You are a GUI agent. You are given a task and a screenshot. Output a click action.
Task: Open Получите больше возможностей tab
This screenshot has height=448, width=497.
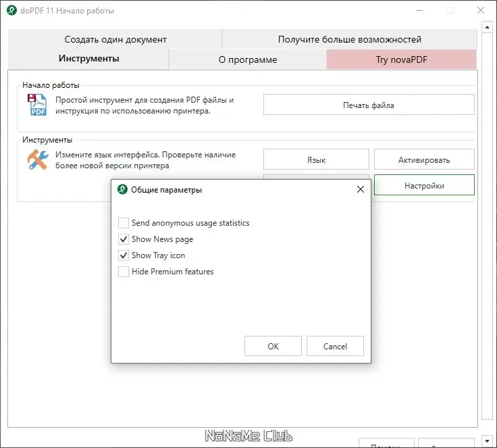(350, 39)
